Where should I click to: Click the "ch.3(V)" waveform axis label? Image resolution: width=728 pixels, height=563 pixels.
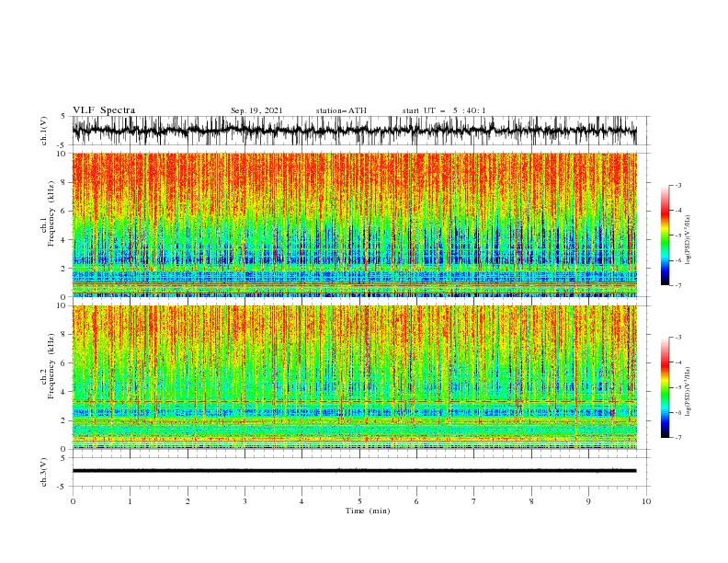tap(44, 472)
